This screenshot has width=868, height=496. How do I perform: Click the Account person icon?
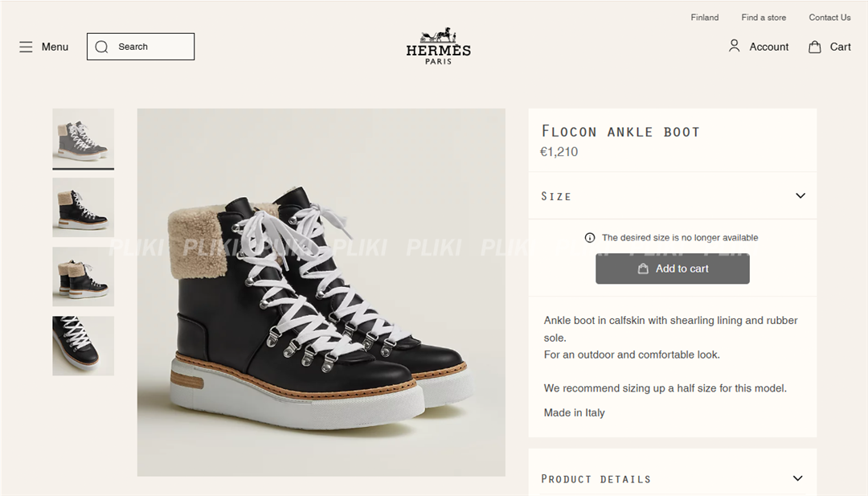click(734, 46)
